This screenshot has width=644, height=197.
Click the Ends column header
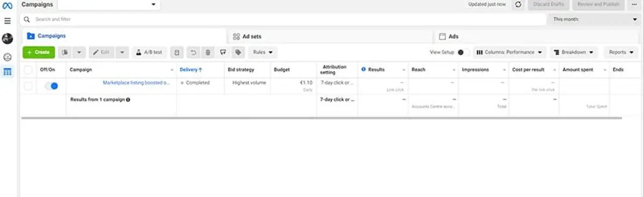click(x=618, y=70)
